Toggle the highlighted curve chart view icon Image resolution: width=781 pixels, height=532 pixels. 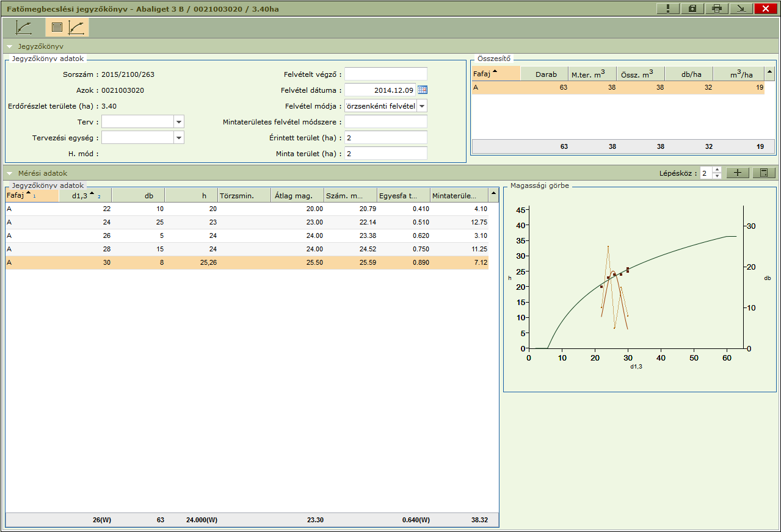pyautogui.click(x=77, y=27)
